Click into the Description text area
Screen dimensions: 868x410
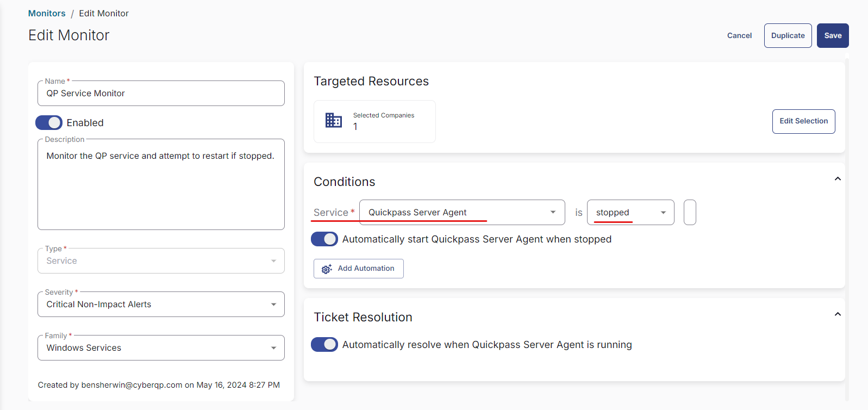click(161, 185)
